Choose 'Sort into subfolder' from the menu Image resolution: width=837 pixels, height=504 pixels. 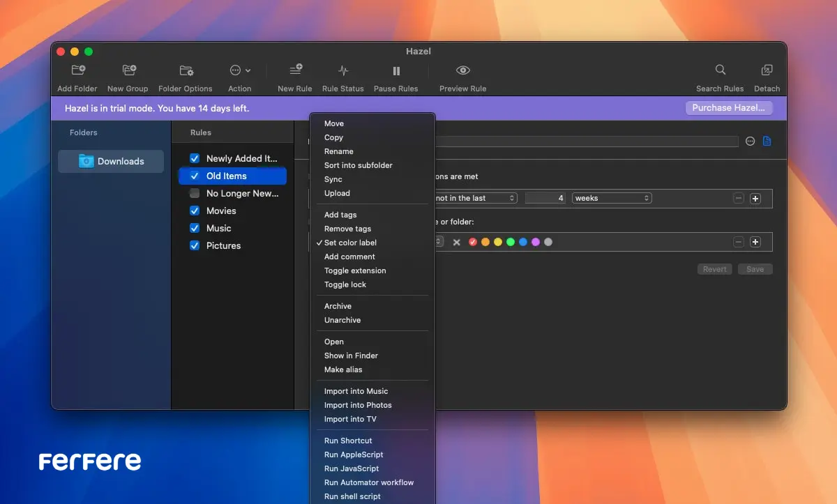(358, 165)
